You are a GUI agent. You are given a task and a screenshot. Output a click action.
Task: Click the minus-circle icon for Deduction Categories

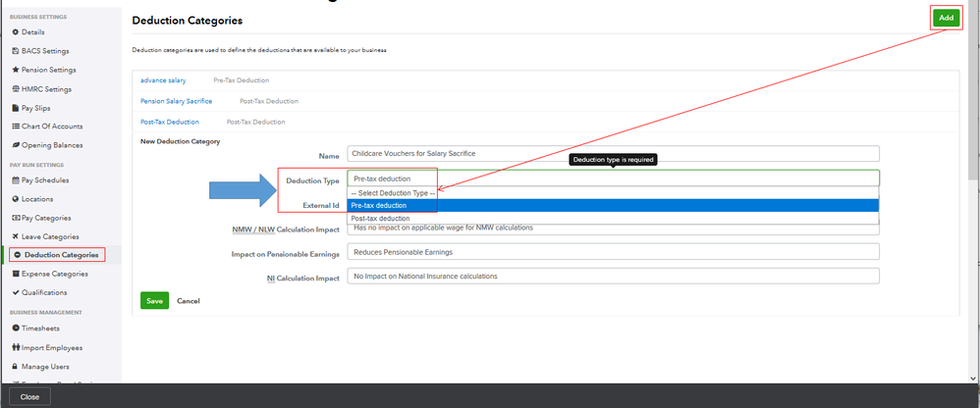click(18, 255)
